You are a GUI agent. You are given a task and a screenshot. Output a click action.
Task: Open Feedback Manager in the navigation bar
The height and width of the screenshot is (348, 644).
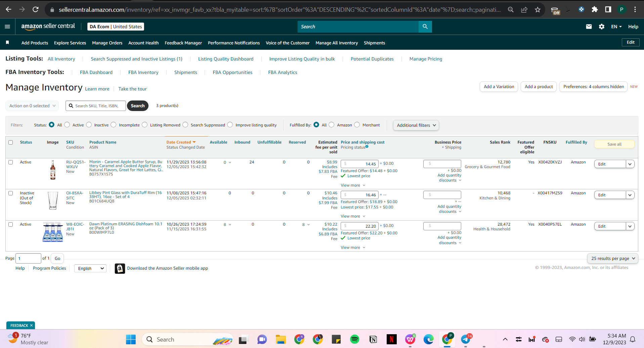[183, 43]
